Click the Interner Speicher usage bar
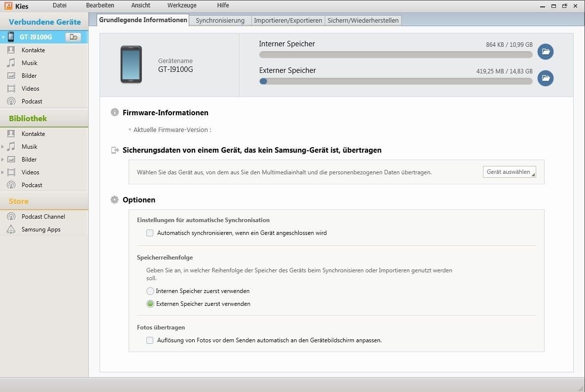This screenshot has height=392, width=585. (396, 55)
